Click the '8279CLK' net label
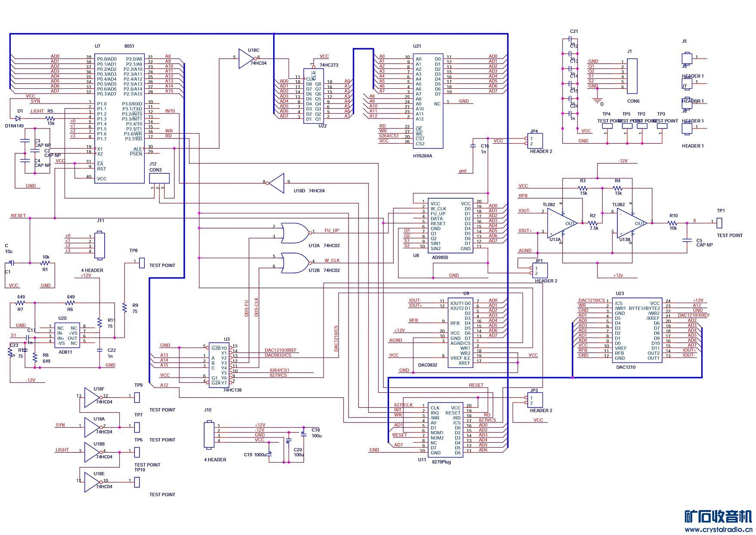 404,405
